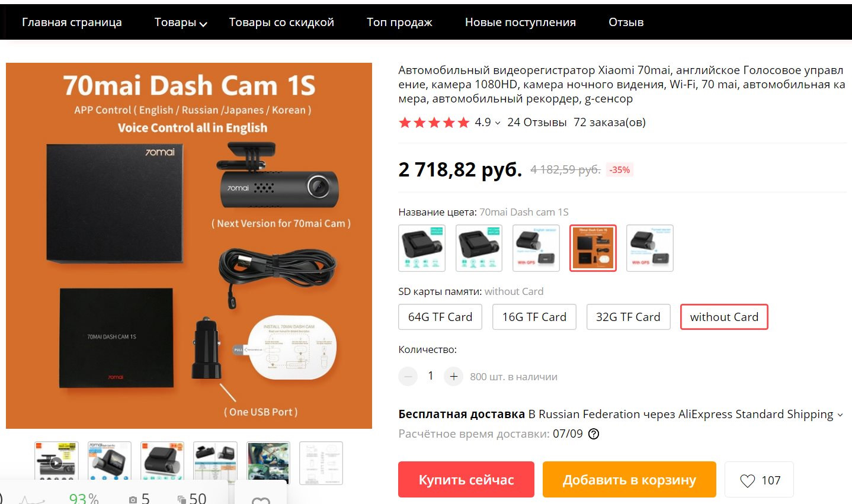This screenshot has width=852, height=504.
Task: Expand the 4.9 rating breakdown chevron
Action: point(498,123)
